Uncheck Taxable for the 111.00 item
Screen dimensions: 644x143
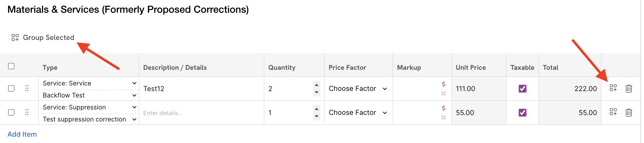coord(522,89)
